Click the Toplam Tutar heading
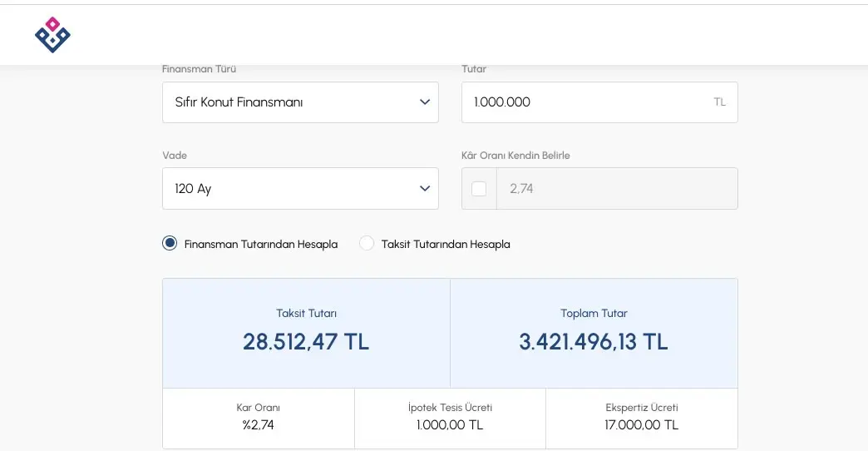Screen dimensions: 868x451 [x=594, y=314]
